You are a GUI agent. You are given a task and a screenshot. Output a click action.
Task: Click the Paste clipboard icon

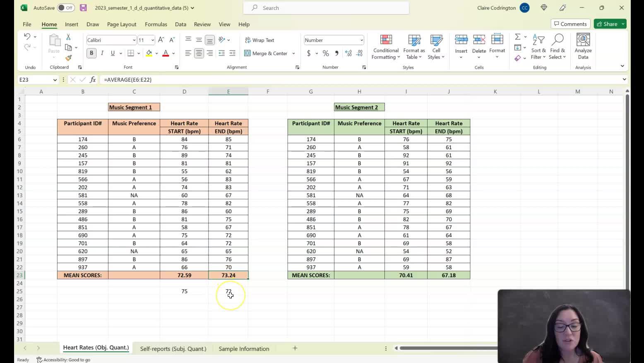(54, 40)
